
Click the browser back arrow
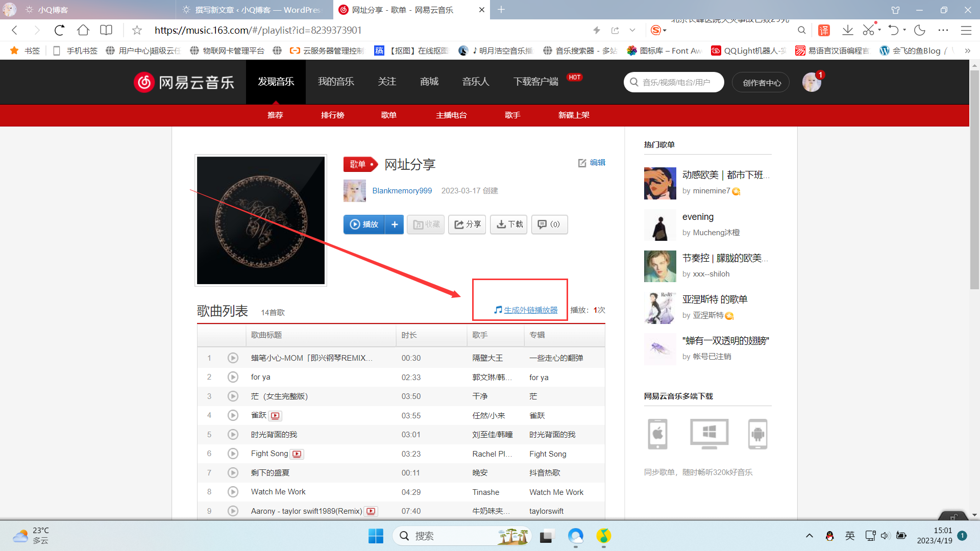15,30
